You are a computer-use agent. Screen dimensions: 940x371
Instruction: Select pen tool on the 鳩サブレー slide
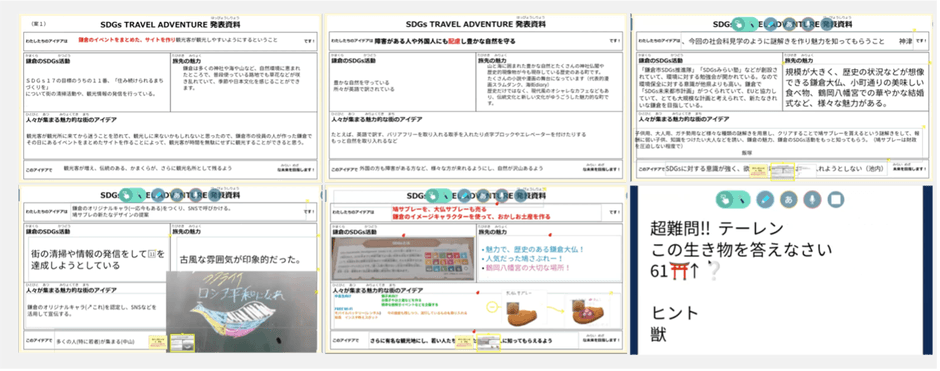464,196
